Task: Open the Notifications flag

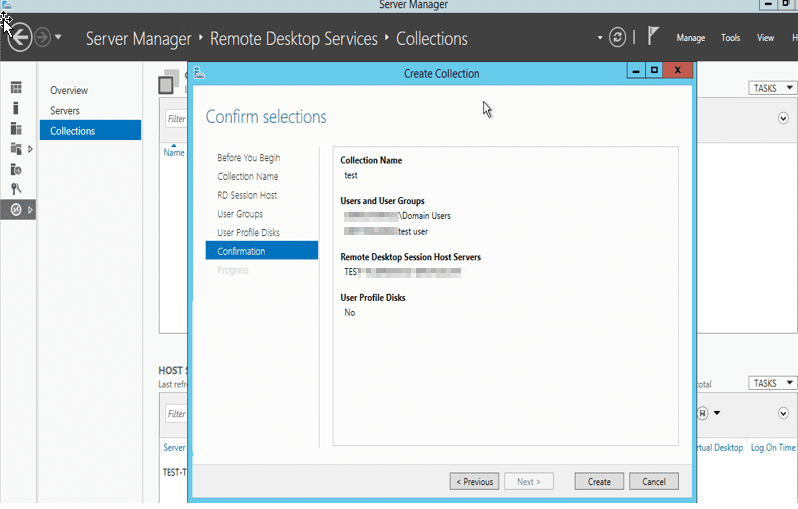Action: pos(652,37)
